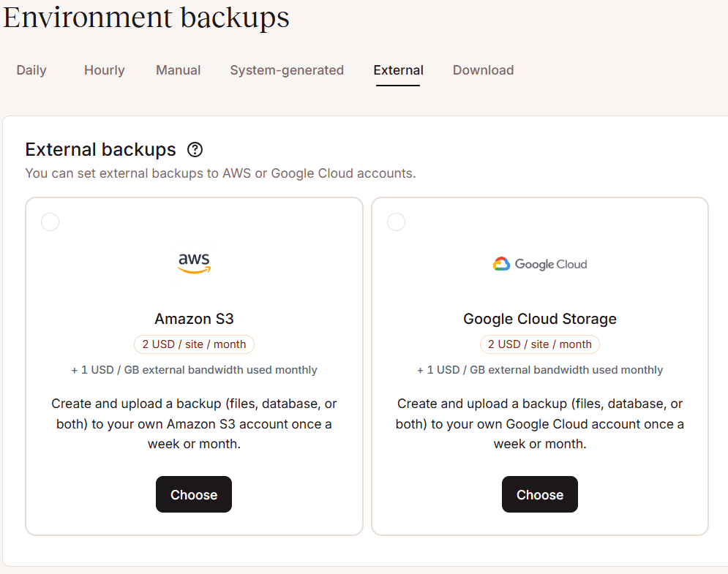Screen dimensions: 728x574
Task: Click the Google Cloud account description text
Action: [540, 423]
